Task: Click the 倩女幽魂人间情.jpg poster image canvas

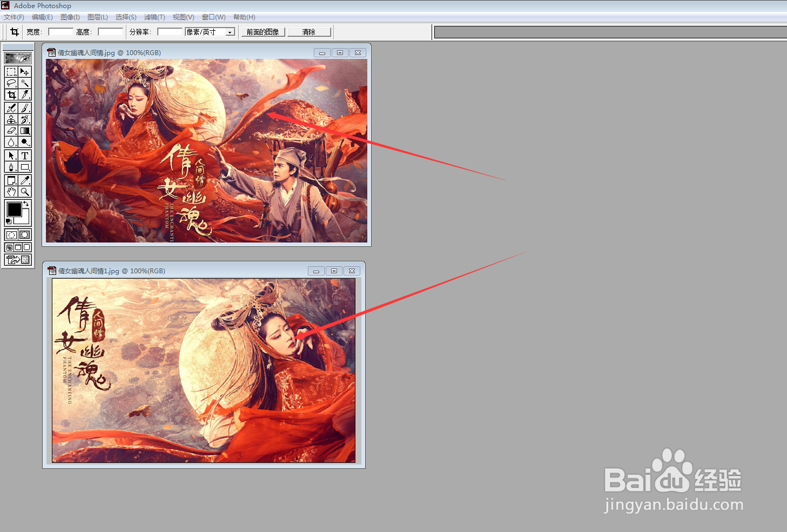Action: click(206, 151)
